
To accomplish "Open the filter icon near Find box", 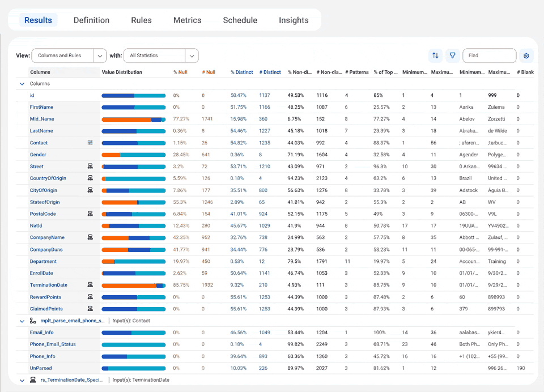I will [452, 56].
